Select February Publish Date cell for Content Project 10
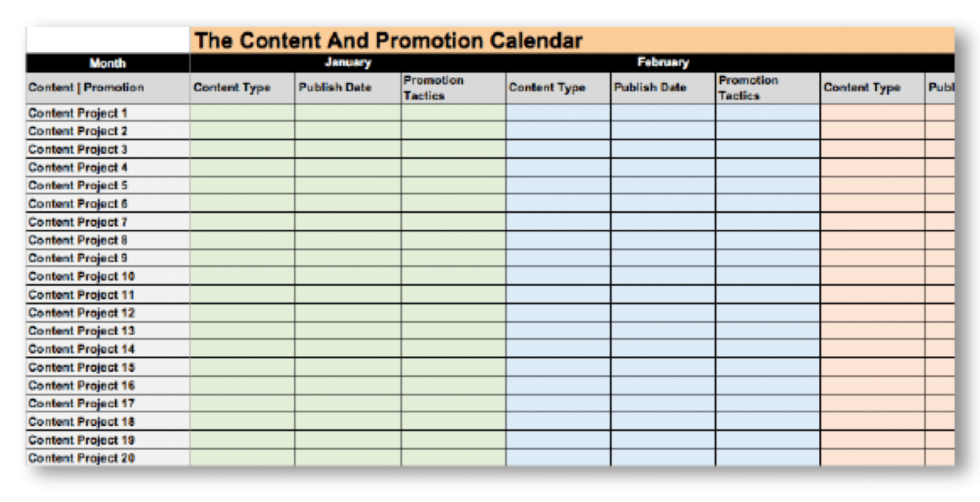980x502 pixels. point(663,276)
